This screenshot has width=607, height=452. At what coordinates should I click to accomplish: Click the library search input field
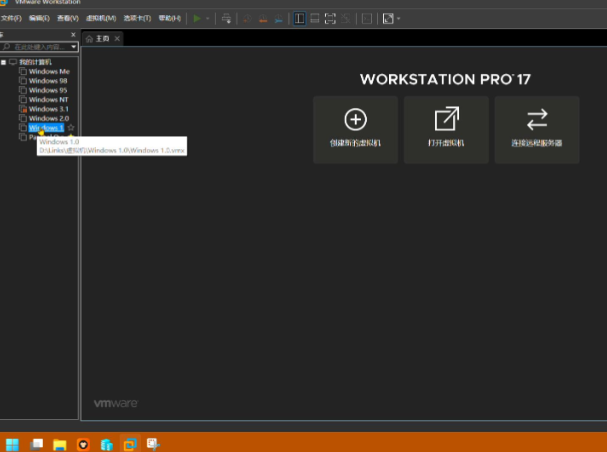[x=36, y=47]
